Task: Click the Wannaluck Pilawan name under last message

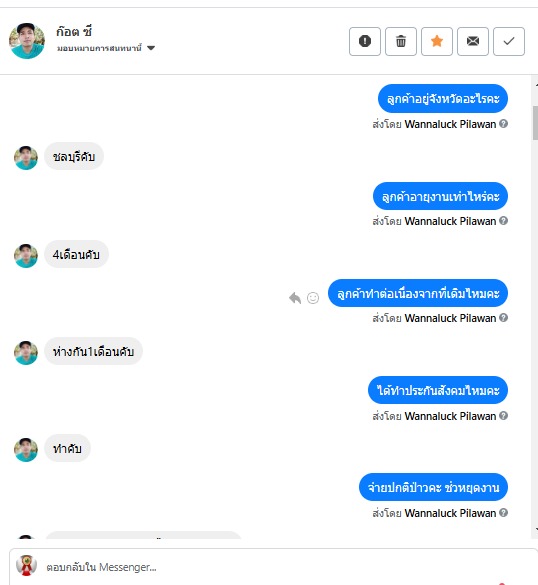Action: (x=450, y=513)
